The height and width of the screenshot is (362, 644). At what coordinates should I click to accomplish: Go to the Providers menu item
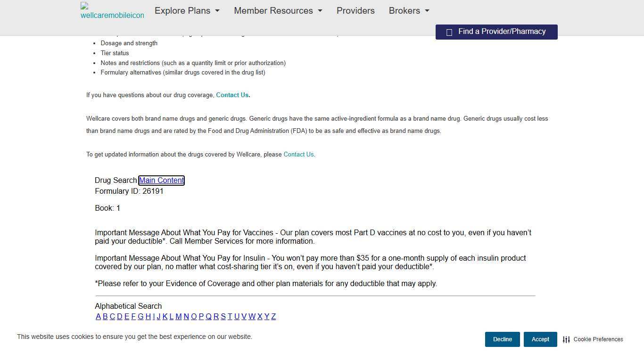355,11
